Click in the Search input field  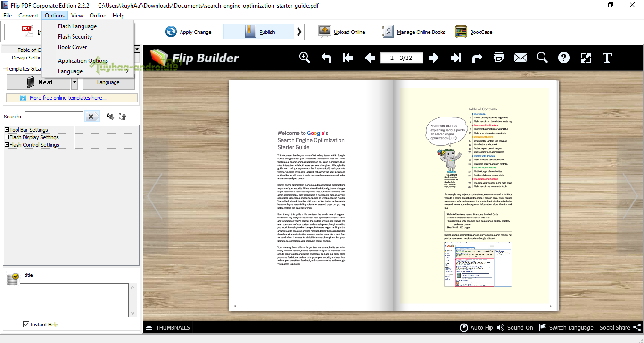tap(54, 117)
